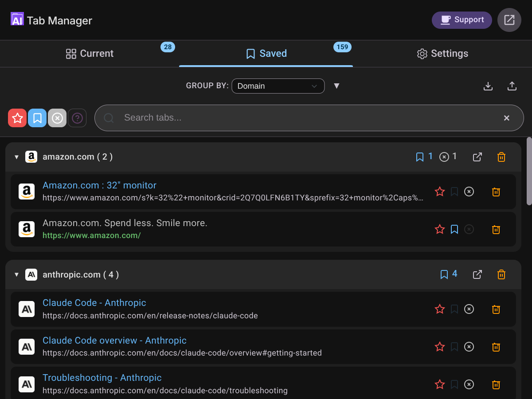Star the Troubleshooting - Anthropic tab
The height and width of the screenshot is (399, 532).
tap(440, 384)
